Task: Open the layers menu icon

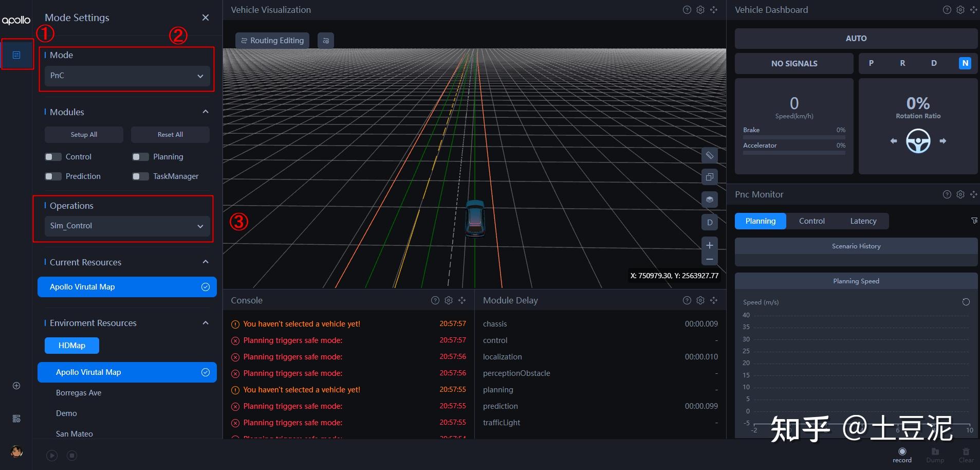Action: coord(710,200)
